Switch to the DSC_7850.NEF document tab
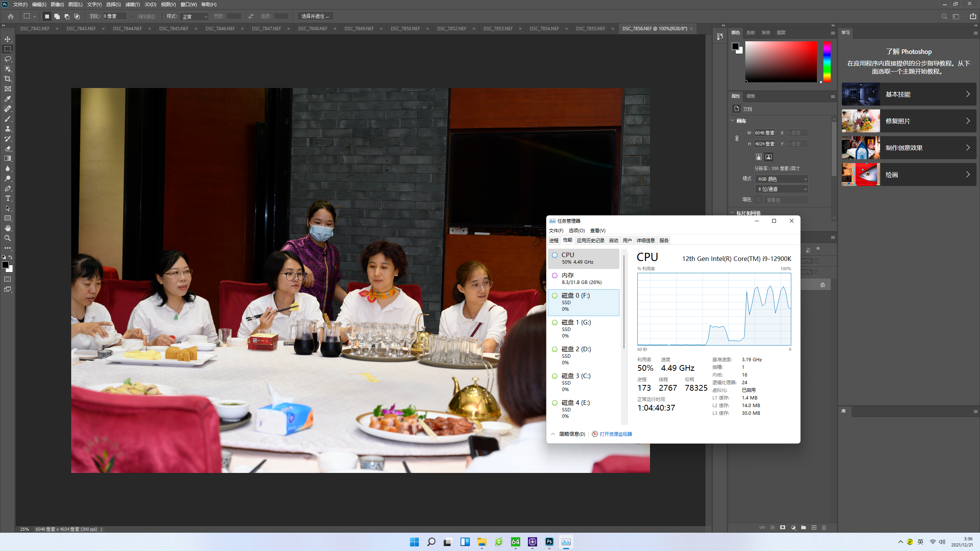This screenshot has width=980, height=551. tap(405, 29)
